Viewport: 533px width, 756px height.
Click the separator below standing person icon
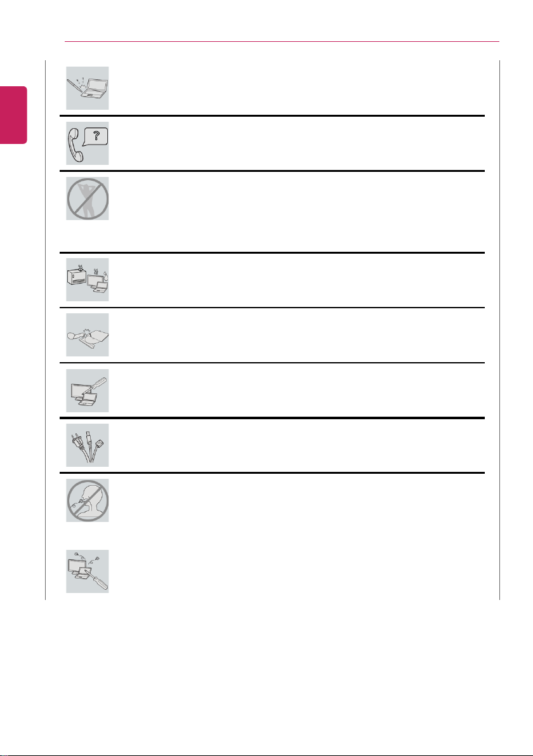click(272, 252)
